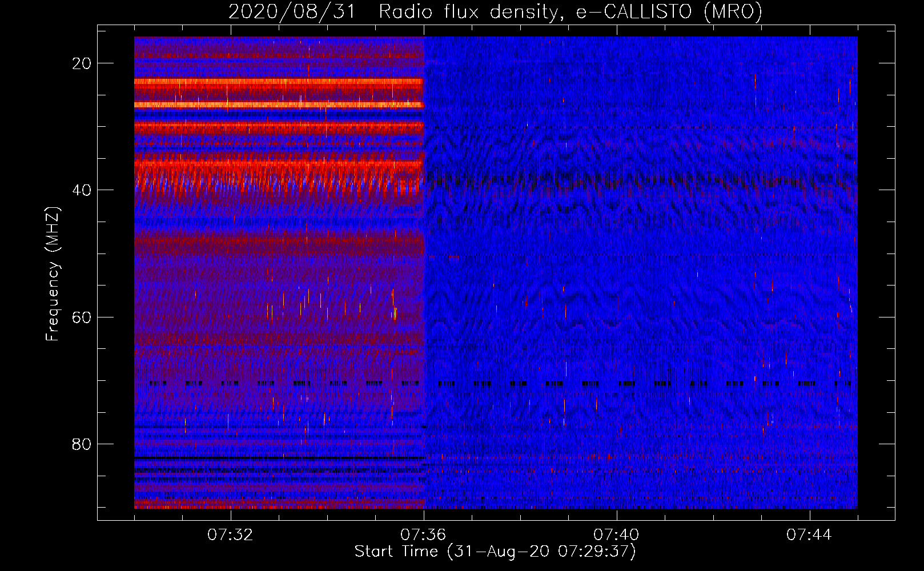Screen dimensions: 924x571
Task: Click the 07:36 time tick label
Action: point(423,535)
